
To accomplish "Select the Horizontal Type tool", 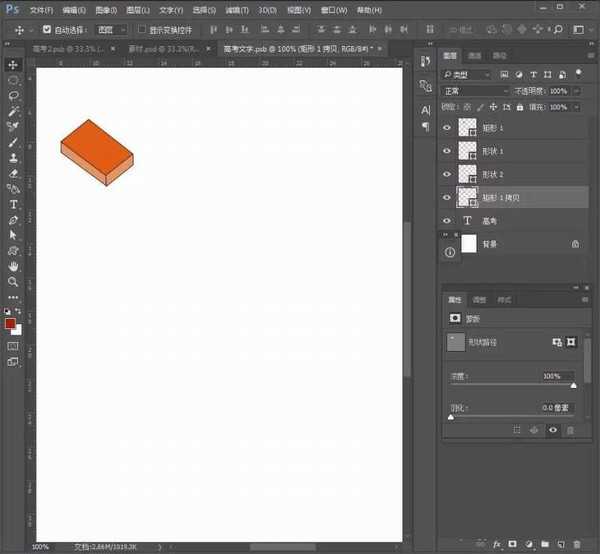I will [x=13, y=204].
